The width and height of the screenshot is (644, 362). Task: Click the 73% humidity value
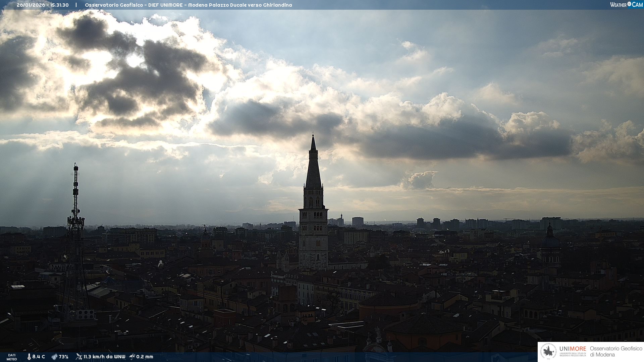click(63, 357)
